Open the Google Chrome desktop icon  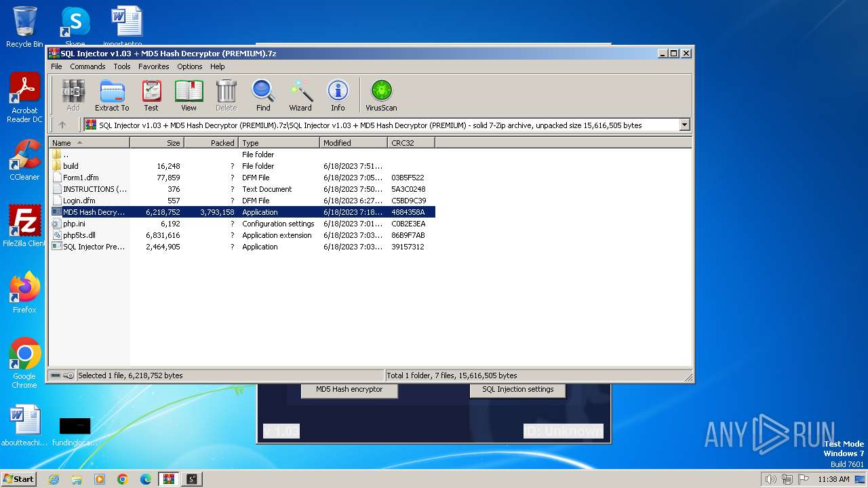click(24, 363)
